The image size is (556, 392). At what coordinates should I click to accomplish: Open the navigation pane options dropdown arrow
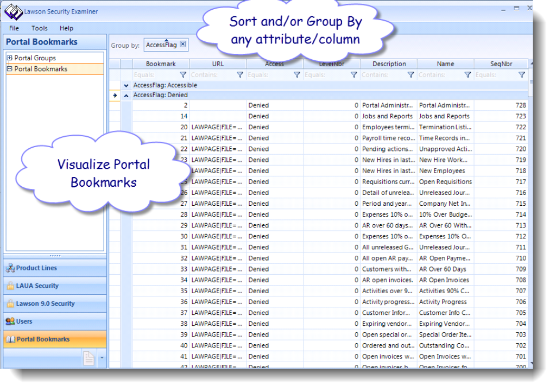(102, 358)
